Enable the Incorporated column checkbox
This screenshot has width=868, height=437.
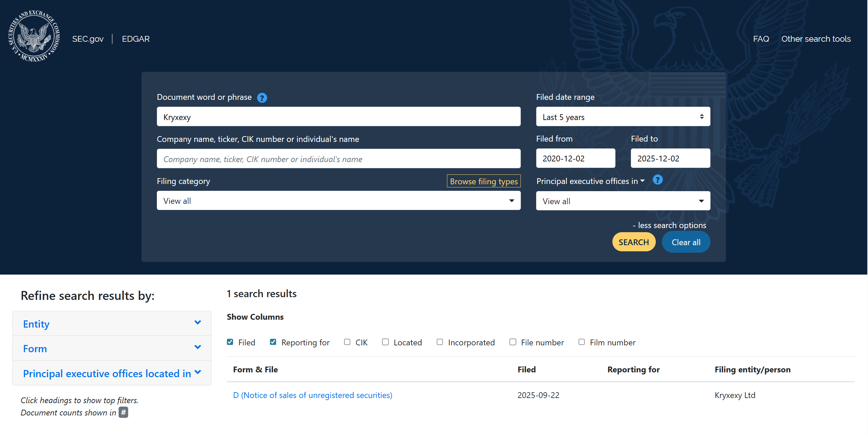(440, 342)
